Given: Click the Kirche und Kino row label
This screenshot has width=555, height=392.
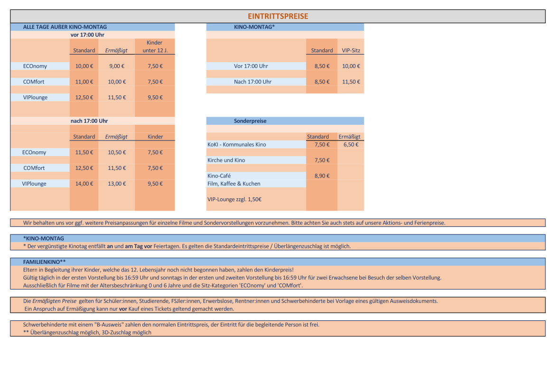Looking at the screenshot, I should [x=226, y=160].
